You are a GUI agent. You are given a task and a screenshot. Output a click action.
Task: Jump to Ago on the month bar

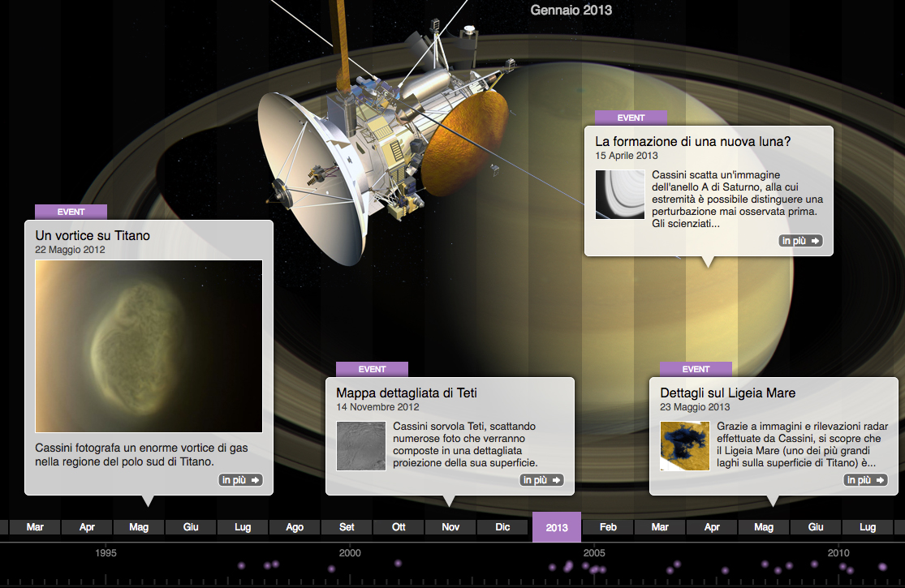(295, 527)
